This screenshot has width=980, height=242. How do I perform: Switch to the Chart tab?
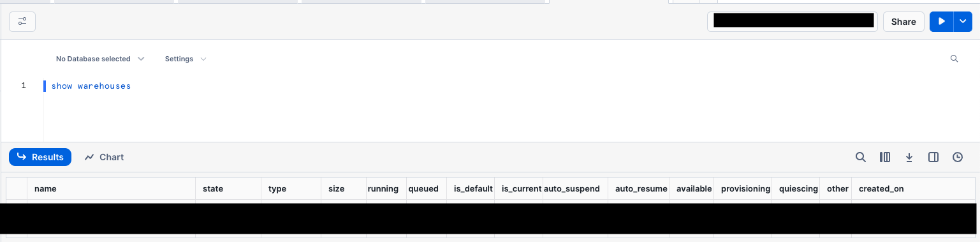104,157
